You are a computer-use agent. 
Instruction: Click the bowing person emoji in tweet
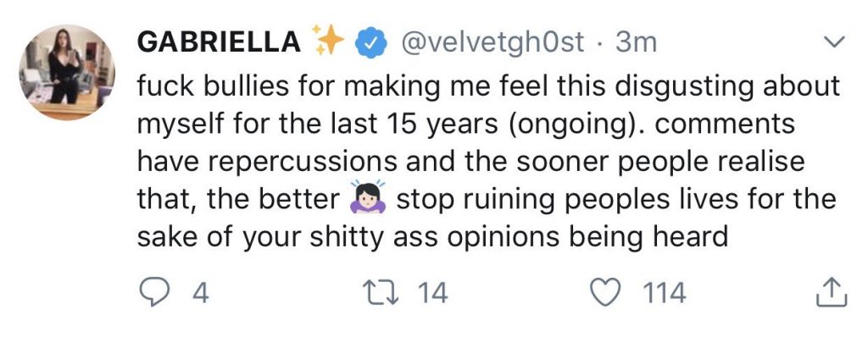pyautogui.click(x=366, y=197)
